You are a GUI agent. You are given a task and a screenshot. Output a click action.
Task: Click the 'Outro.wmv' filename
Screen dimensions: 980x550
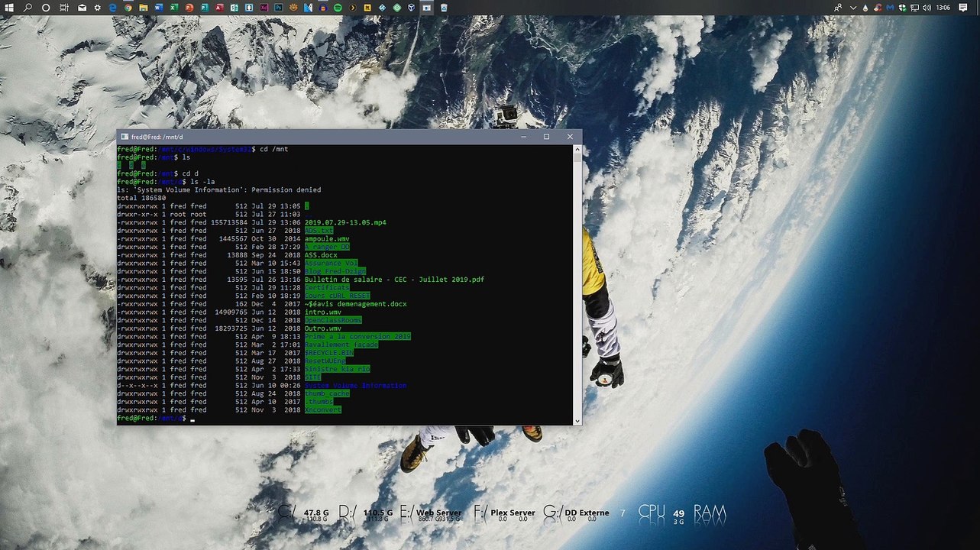pyautogui.click(x=322, y=328)
